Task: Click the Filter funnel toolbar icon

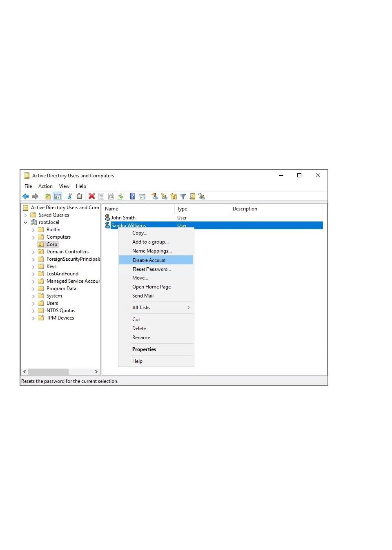Action: point(183,197)
